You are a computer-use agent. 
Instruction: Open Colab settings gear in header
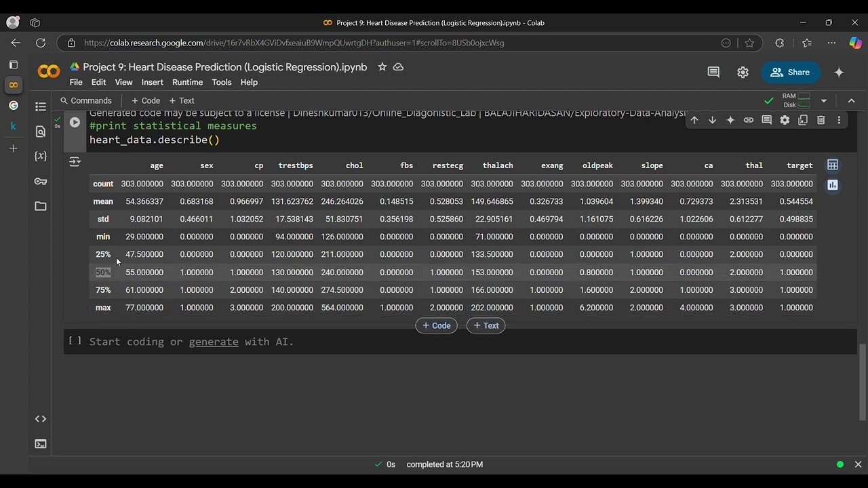pos(743,72)
